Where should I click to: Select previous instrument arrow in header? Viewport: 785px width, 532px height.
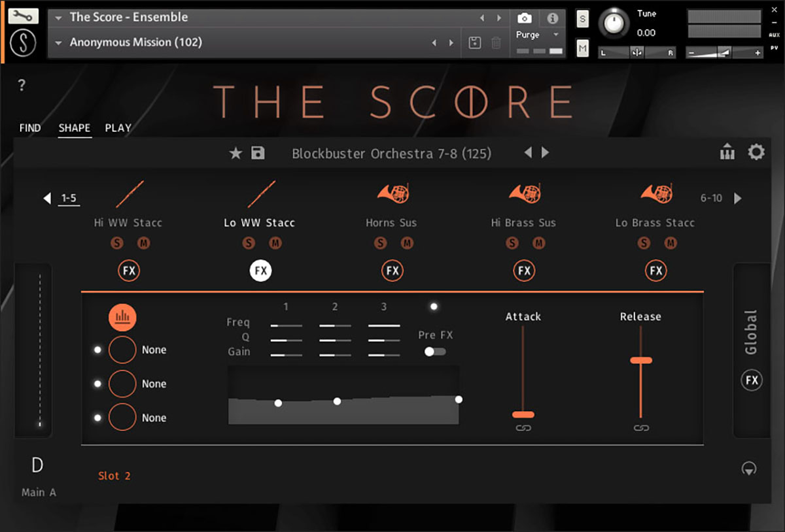(482, 18)
